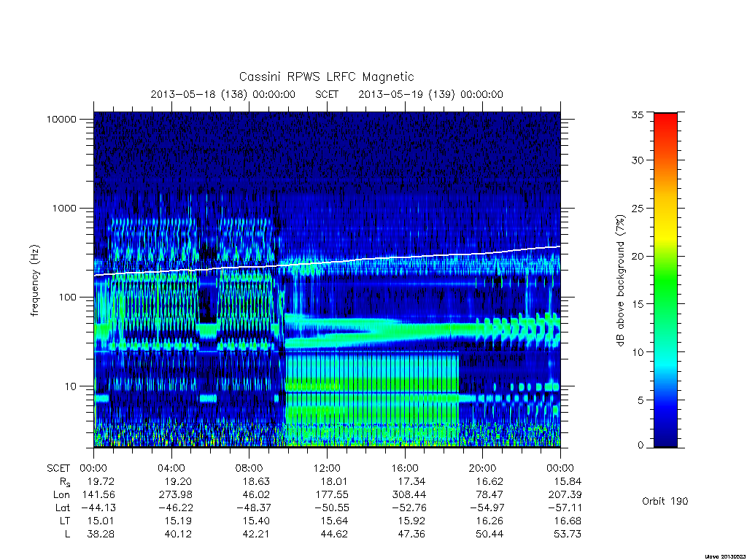Click the green striped band near 10 Hz at 14:00
The width and height of the screenshot is (747, 560).
pos(366,384)
